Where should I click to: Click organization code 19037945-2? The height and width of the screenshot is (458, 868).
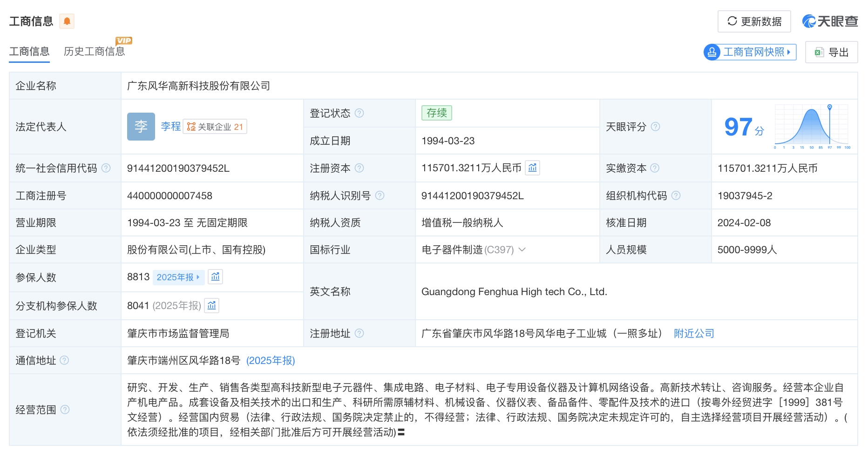(745, 196)
